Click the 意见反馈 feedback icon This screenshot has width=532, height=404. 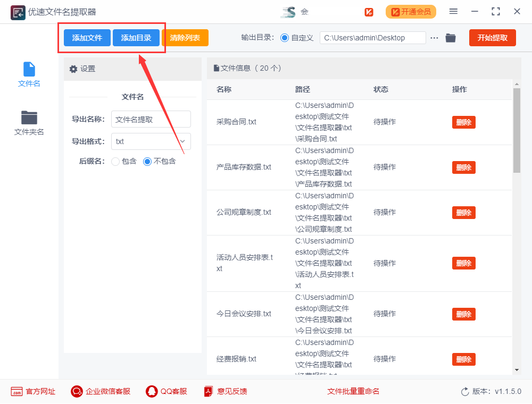[x=208, y=392]
